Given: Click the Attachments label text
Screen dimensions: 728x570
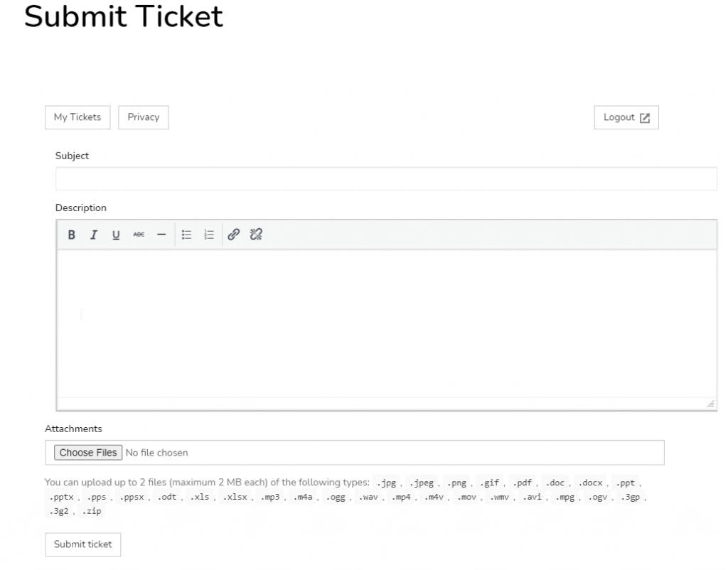Looking at the screenshot, I should pos(73,429).
